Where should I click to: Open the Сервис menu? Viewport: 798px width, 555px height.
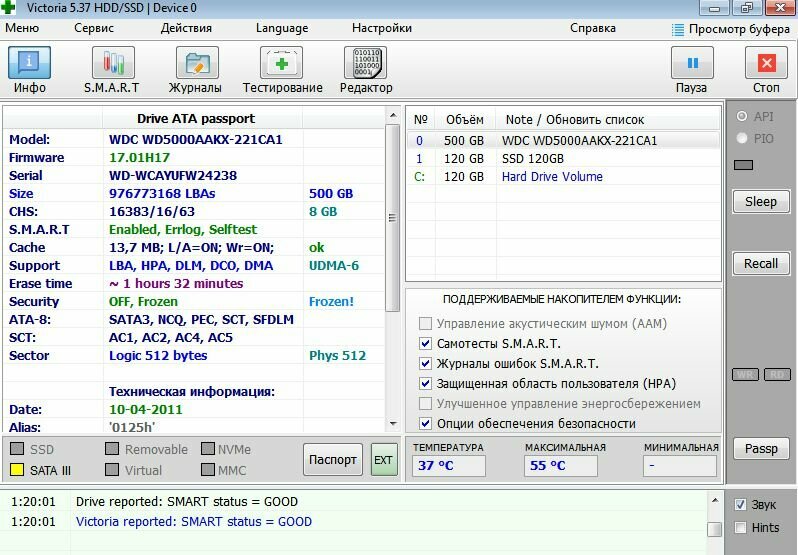pyautogui.click(x=94, y=28)
